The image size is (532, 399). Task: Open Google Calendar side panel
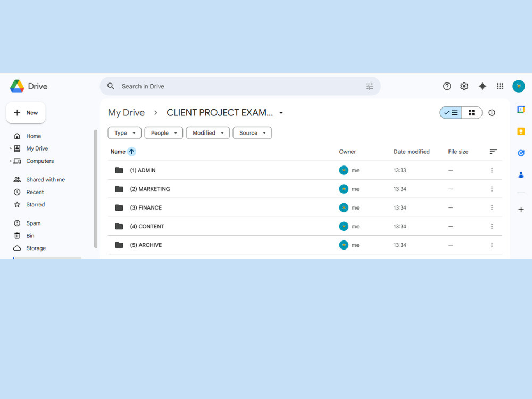pyautogui.click(x=521, y=110)
